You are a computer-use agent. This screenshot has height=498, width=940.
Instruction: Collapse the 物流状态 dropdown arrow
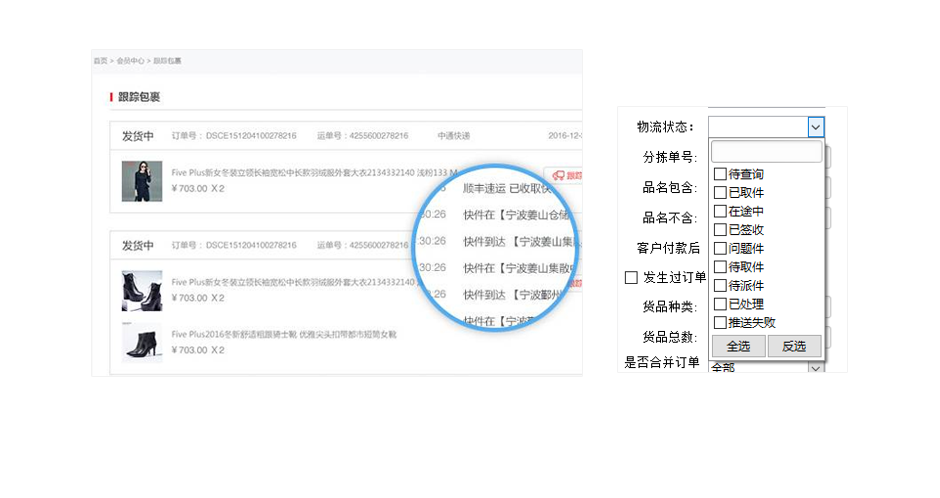point(816,127)
